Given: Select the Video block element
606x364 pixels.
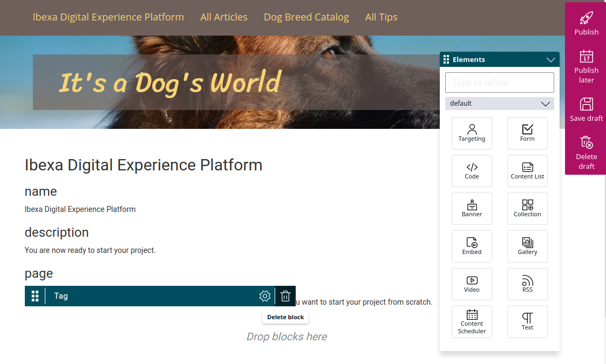Looking at the screenshot, I should pos(472,284).
